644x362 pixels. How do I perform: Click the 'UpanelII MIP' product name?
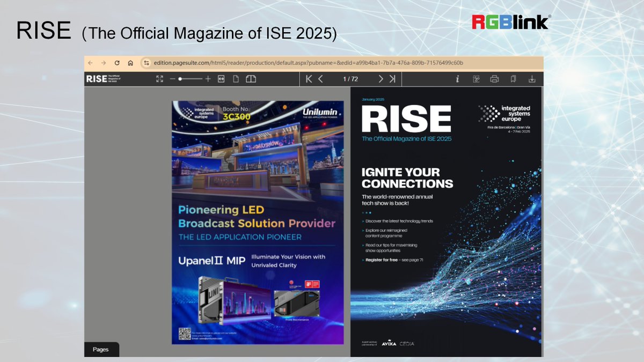click(211, 261)
